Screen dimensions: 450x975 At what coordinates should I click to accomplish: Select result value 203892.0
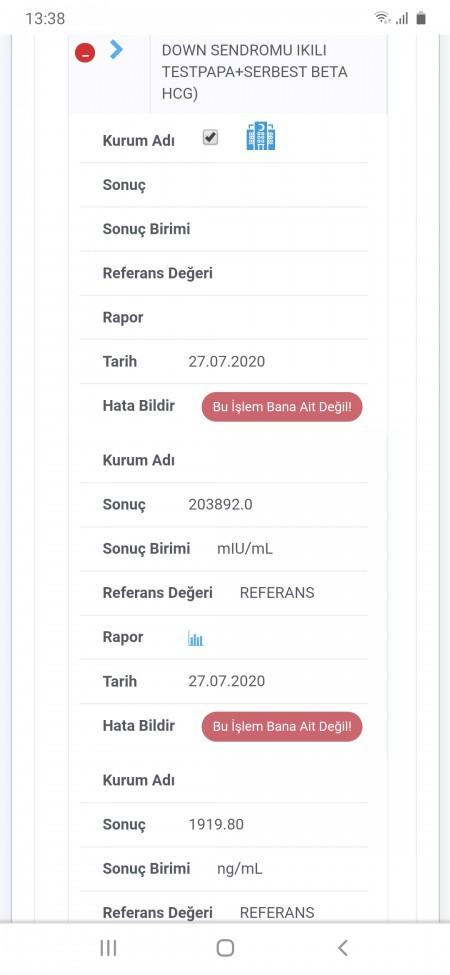[221, 505]
